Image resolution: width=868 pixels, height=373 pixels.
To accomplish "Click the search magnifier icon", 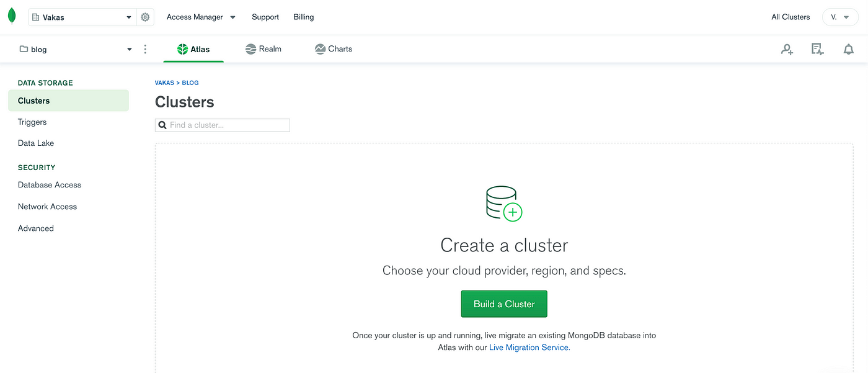I will click(x=162, y=125).
